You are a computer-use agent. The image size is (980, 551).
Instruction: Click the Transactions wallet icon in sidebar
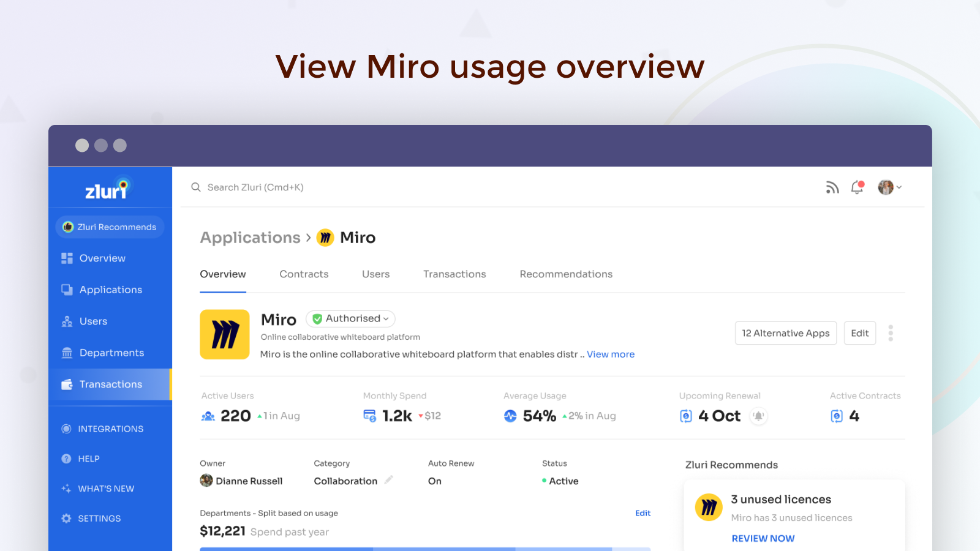[67, 384]
